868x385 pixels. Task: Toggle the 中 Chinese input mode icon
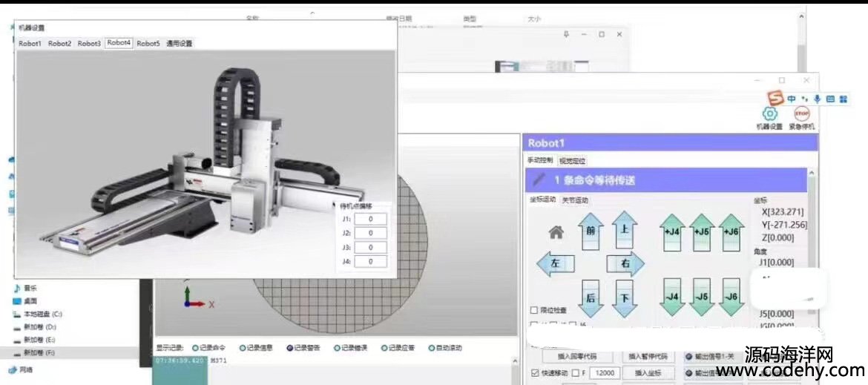(x=792, y=99)
